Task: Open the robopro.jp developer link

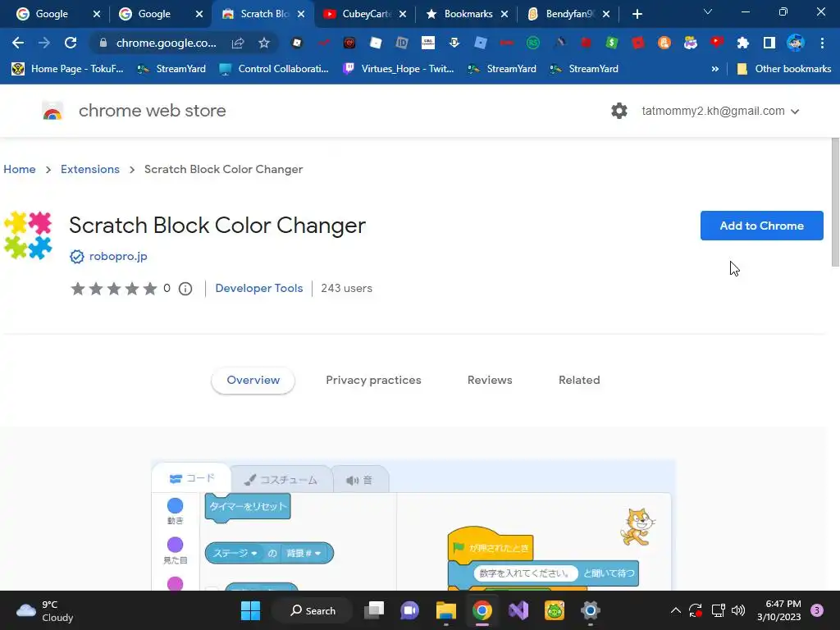Action: point(118,257)
